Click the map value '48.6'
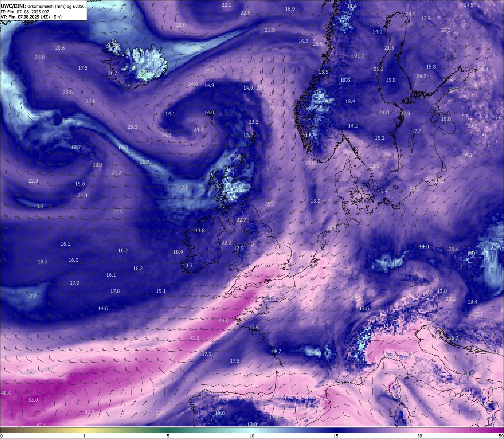 (6, 393)
